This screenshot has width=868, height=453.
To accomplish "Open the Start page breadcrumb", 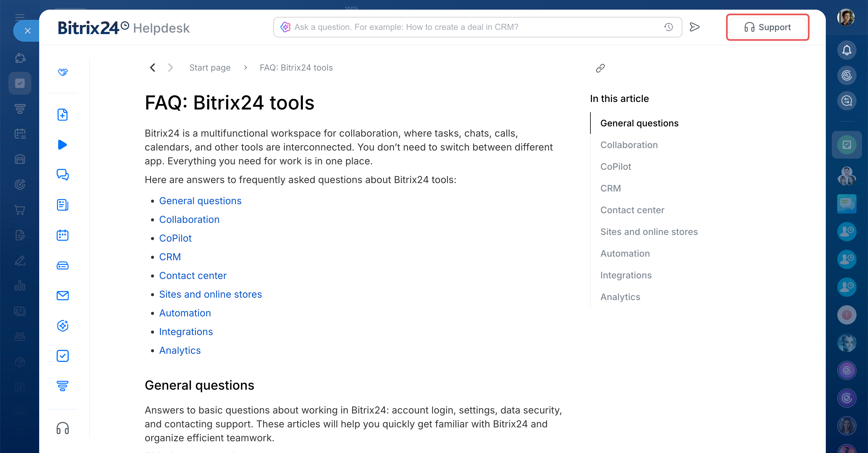I will pos(209,68).
